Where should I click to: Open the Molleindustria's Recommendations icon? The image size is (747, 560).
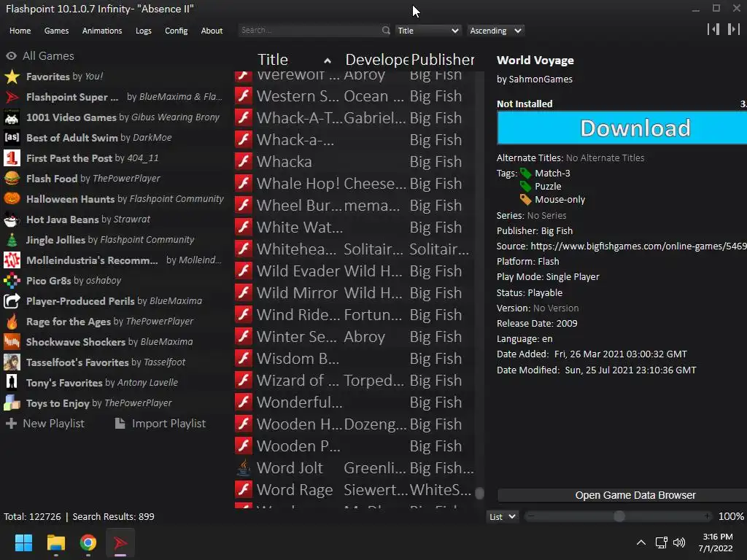pos(12,260)
